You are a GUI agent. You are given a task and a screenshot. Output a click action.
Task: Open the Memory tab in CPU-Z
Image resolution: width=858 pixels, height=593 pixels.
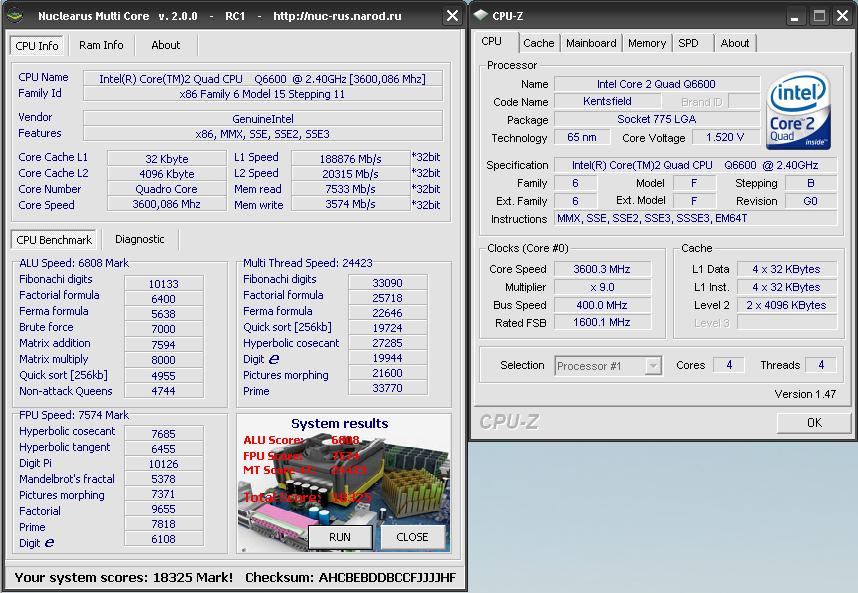[647, 43]
